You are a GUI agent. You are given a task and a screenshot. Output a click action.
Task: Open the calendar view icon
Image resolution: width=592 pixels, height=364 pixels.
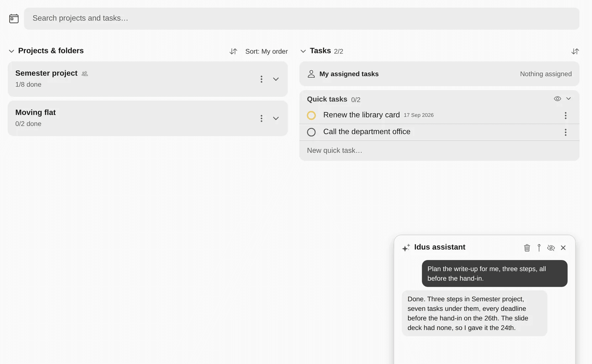(x=14, y=18)
